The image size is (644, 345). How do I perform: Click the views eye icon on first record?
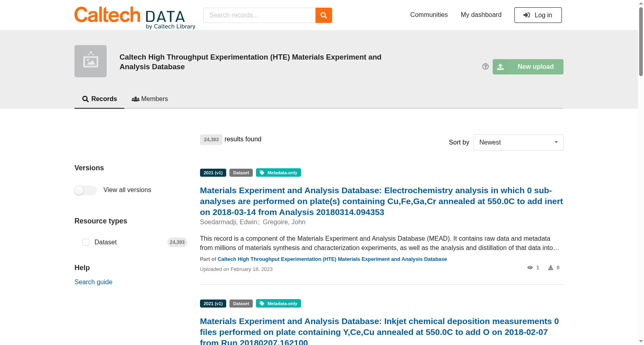pos(530,268)
